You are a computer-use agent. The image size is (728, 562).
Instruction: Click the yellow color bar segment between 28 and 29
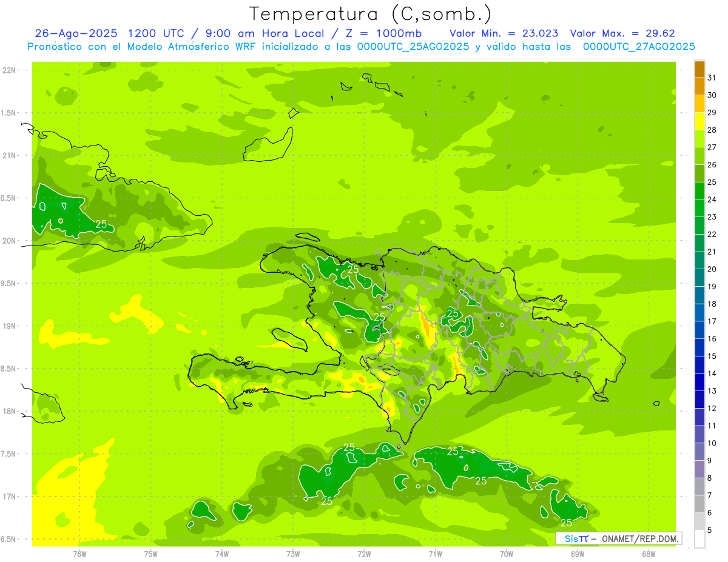tap(699, 121)
